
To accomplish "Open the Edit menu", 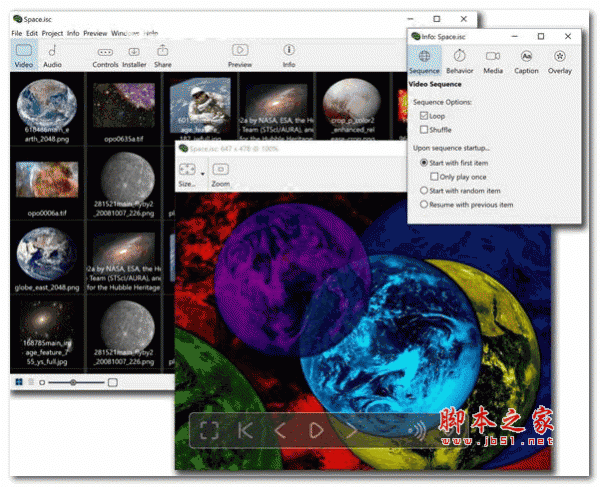I will 32,33.
